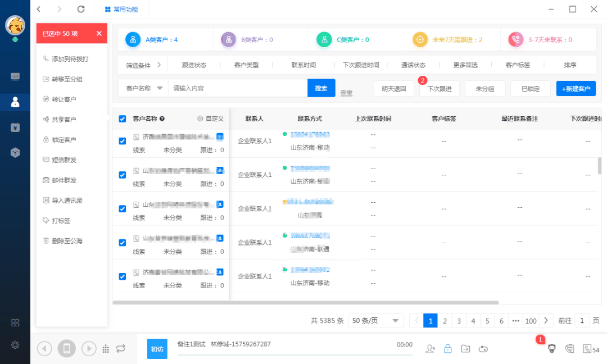The image size is (607, 364).
Task: Click the C类客户 green circle icon
Action: tap(324, 39)
